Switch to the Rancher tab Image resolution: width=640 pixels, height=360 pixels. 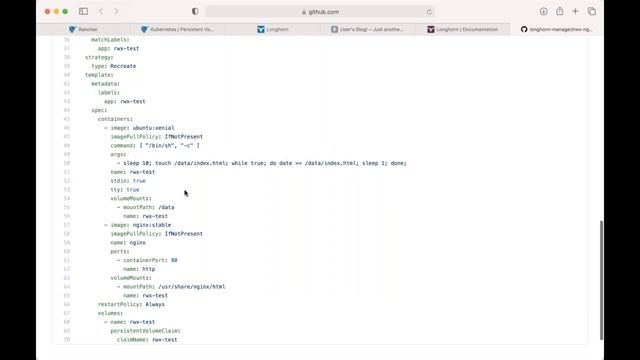coord(83,29)
